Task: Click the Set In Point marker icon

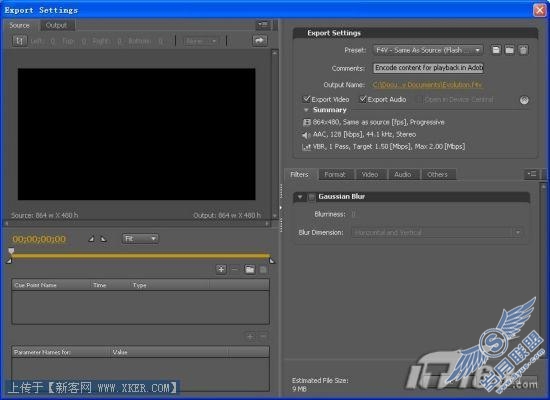Action: pos(91,239)
